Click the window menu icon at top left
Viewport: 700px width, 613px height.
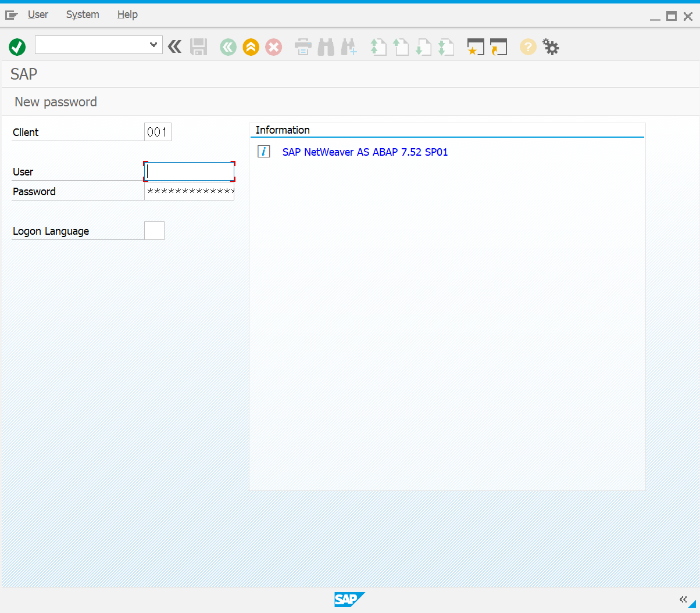tap(12, 15)
